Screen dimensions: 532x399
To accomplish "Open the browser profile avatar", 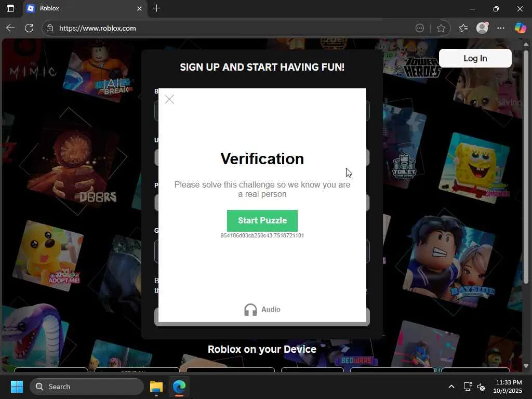I will point(482,28).
